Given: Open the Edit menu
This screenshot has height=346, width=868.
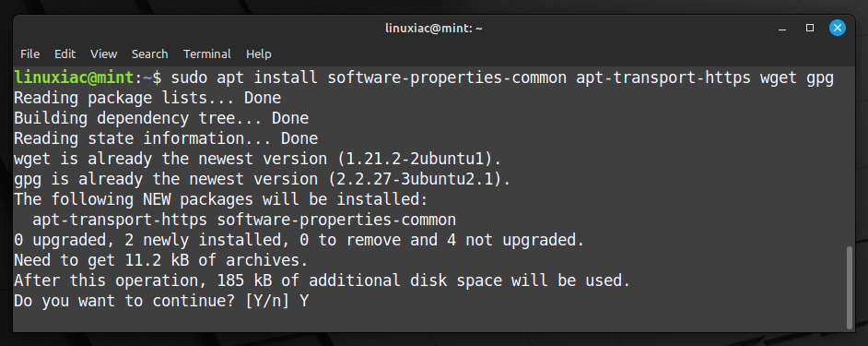Looking at the screenshot, I should pyautogui.click(x=65, y=54).
